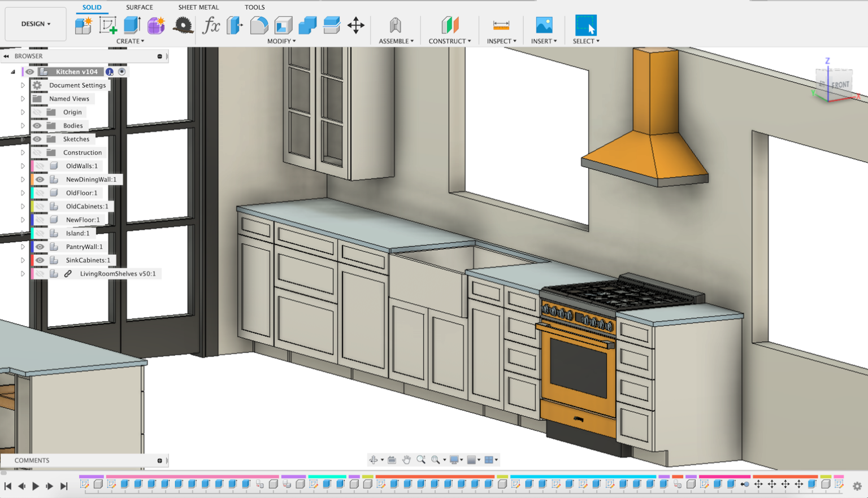
Task: Toggle visibility of the Sketches folder
Action: (x=37, y=139)
